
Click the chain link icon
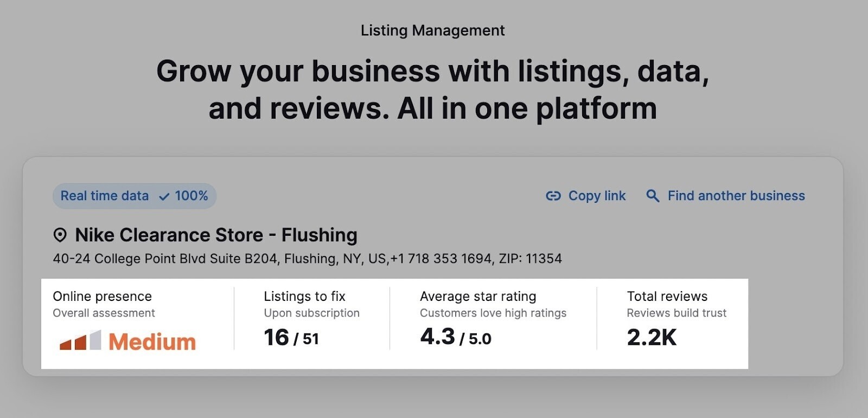tap(553, 196)
